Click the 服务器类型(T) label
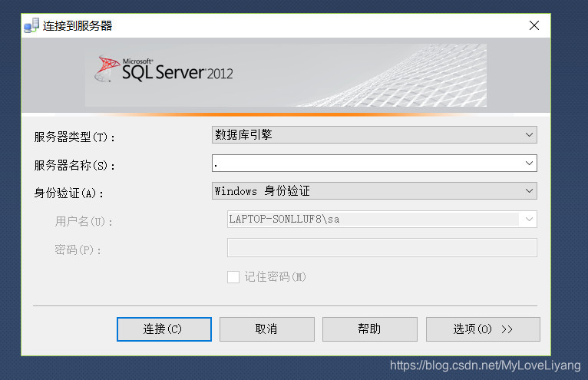Viewport: 588px width, 380px height. [x=74, y=137]
